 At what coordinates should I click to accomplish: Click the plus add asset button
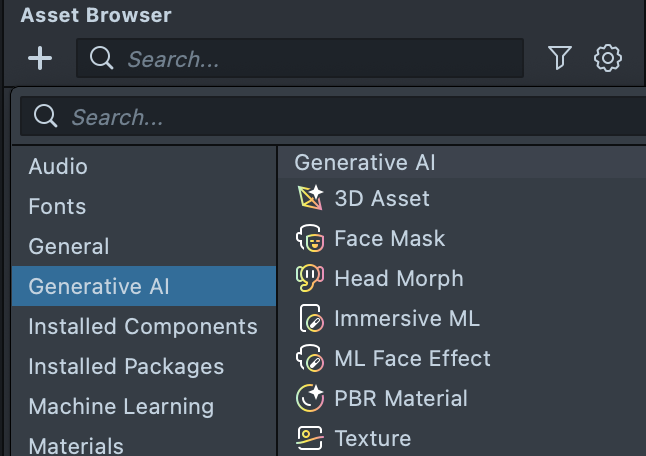40,59
